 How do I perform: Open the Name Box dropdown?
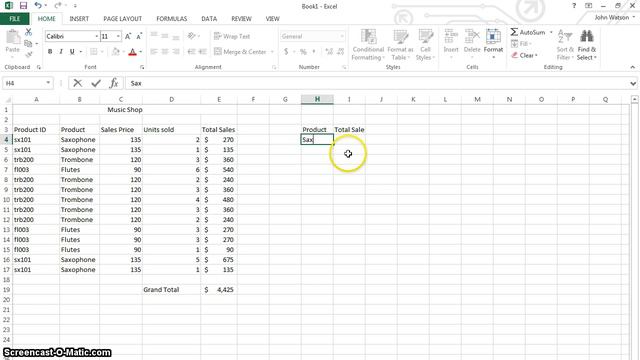48,83
